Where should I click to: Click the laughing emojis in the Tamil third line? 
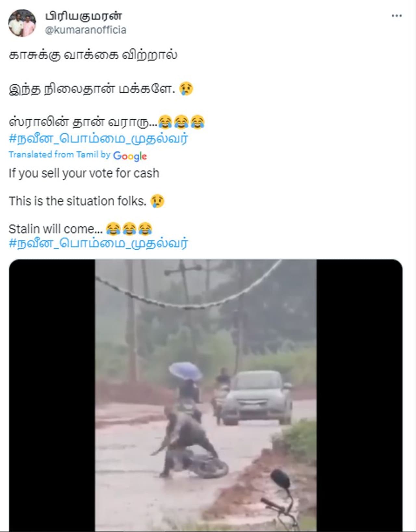181,122
